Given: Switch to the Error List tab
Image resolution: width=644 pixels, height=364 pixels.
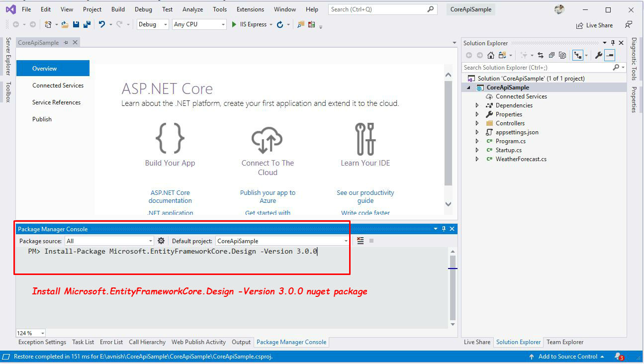Looking at the screenshot, I should (111, 342).
